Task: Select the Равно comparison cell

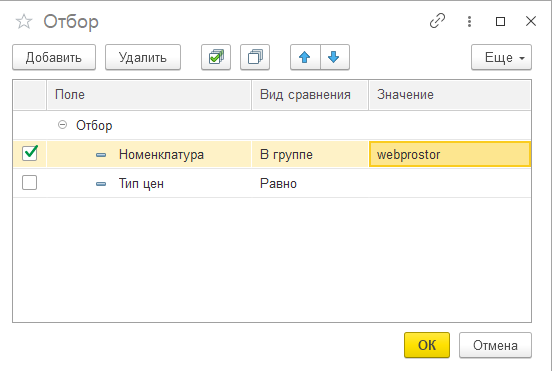Action: click(x=310, y=183)
